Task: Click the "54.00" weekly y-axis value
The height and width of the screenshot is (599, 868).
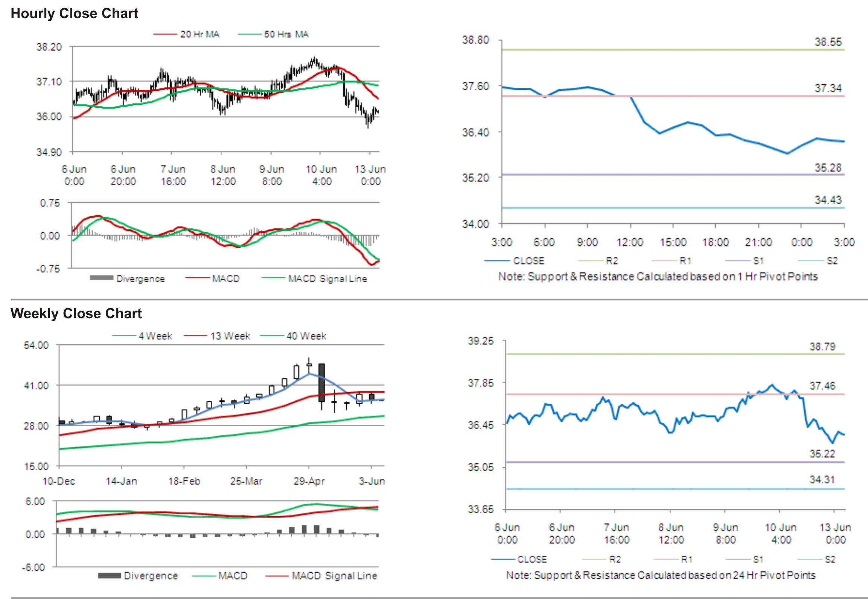Action: [x=36, y=345]
